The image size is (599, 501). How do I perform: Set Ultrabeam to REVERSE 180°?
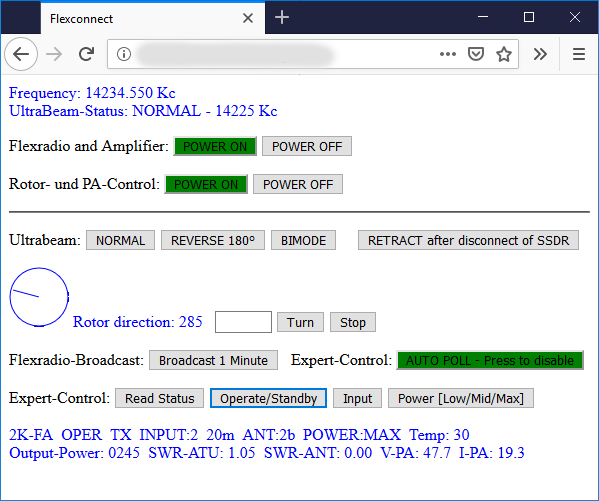click(213, 240)
